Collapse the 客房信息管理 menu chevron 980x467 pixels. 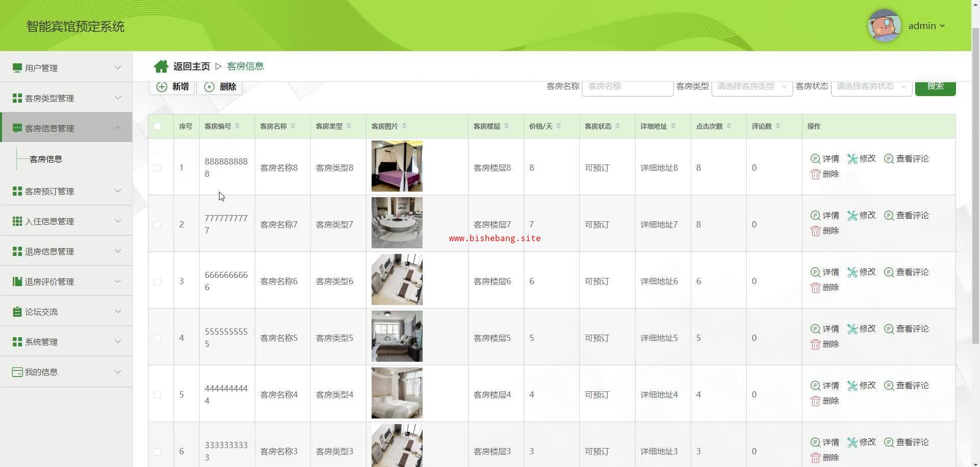[x=118, y=128]
